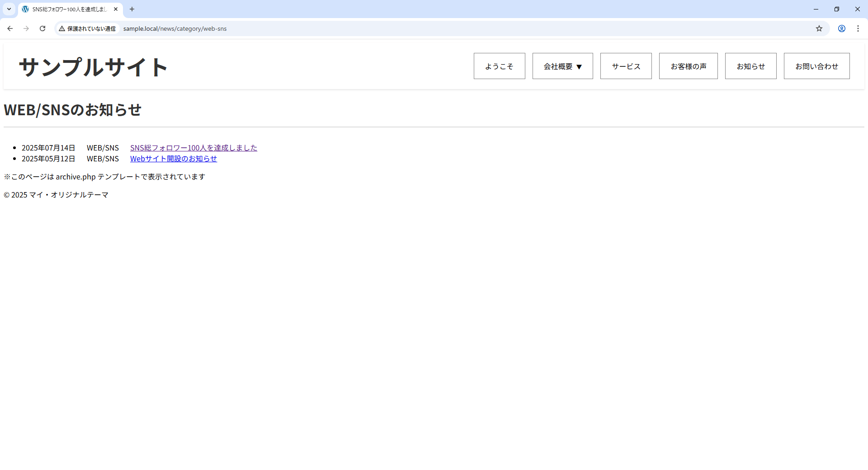Select the SNS総フォロワー browser tab
The height and width of the screenshot is (470, 868).
[x=70, y=9]
